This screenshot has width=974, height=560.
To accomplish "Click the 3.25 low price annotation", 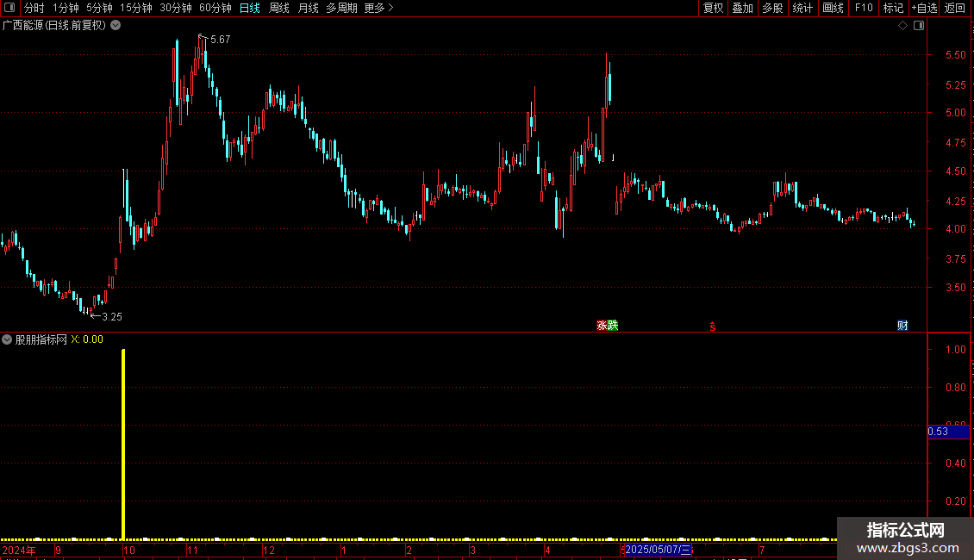I will (112, 317).
